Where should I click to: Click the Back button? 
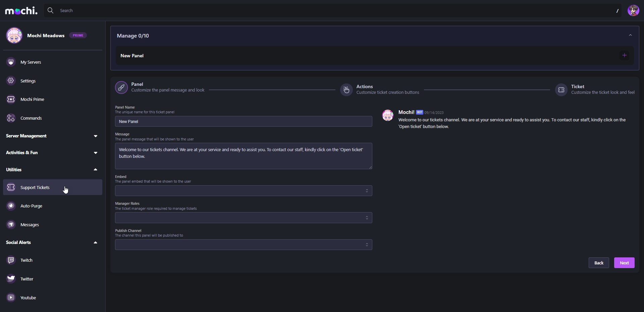pyautogui.click(x=598, y=263)
